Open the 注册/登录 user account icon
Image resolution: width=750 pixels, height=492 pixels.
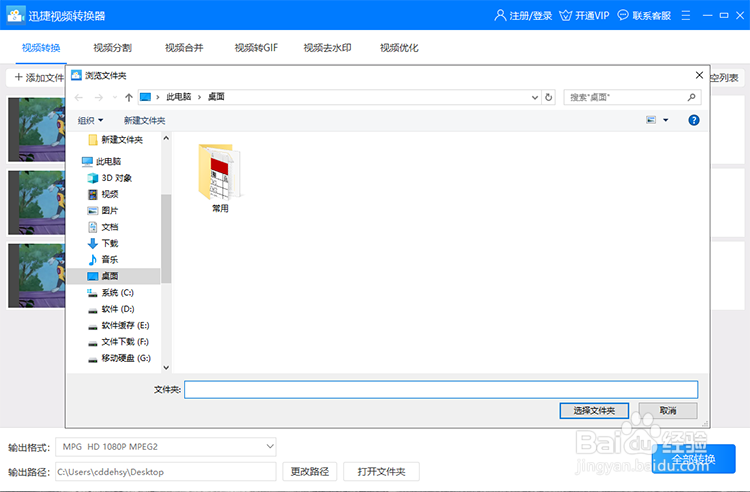click(x=500, y=15)
